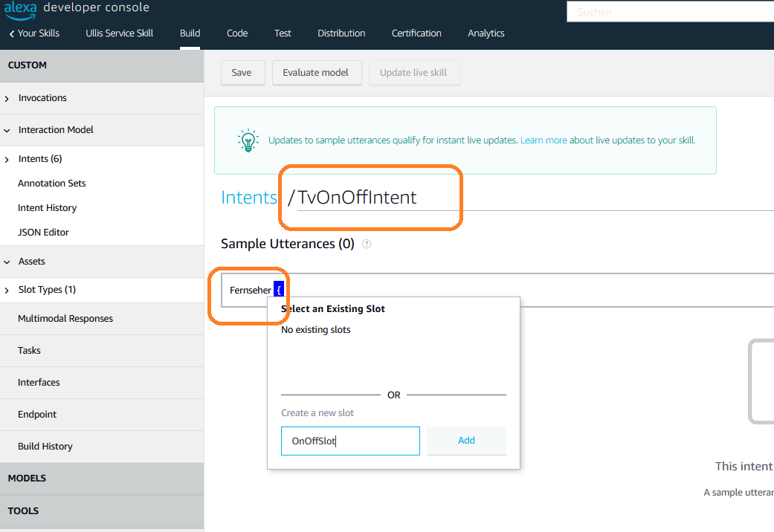Open the Certification tab

[x=416, y=33]
